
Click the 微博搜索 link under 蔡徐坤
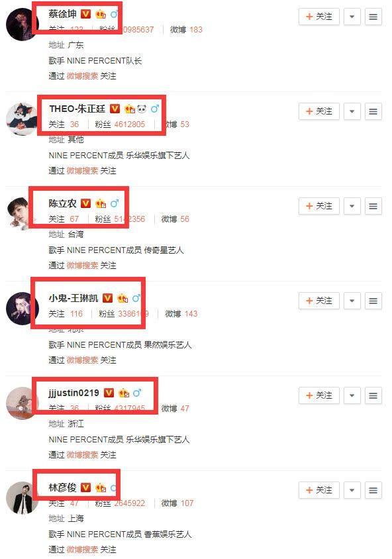coord(82,76)
